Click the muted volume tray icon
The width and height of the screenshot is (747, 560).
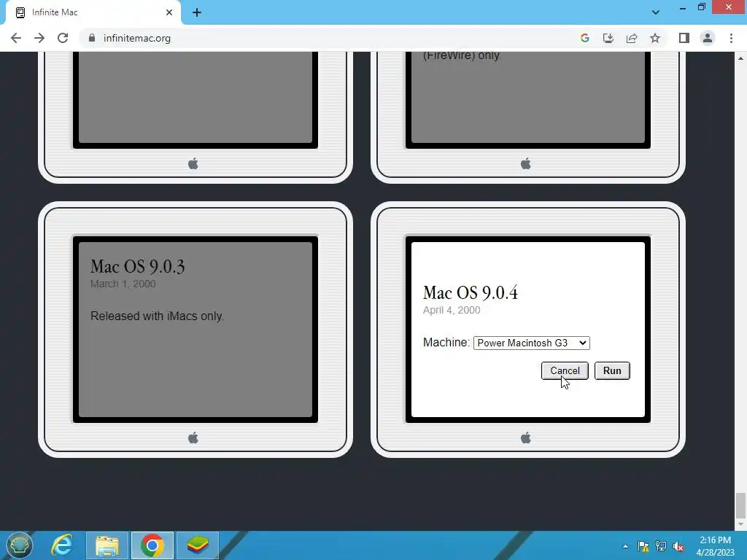[679, 546]
